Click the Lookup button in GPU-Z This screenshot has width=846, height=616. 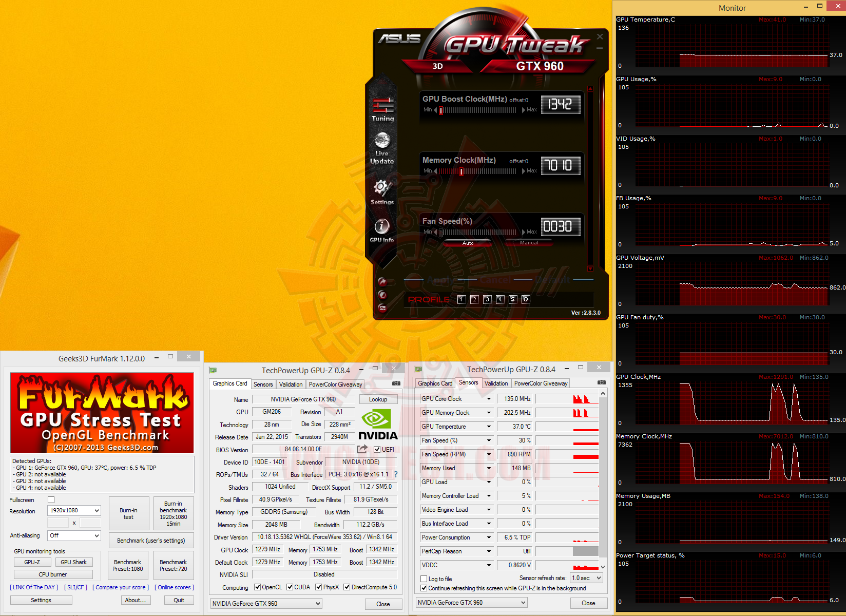(x=378, y=399)
